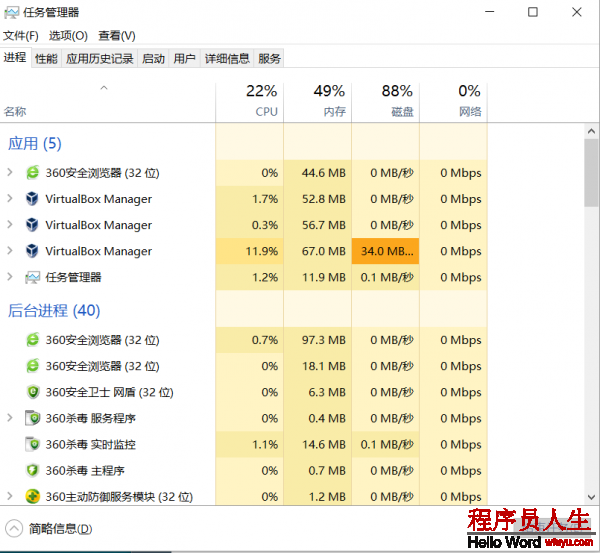Click the 后台进程 (40) group heading
The image size is (600, 553).
[x=54, y=310]
